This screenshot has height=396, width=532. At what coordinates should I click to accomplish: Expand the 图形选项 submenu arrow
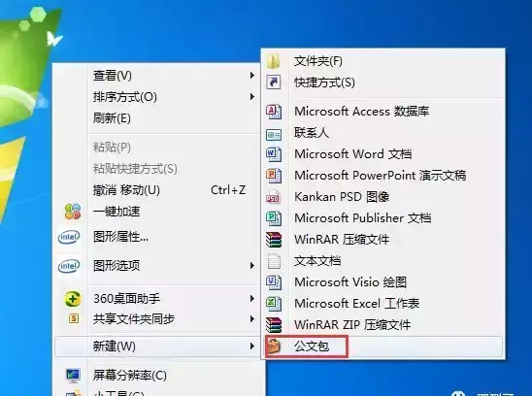click(x=251, y=265)
